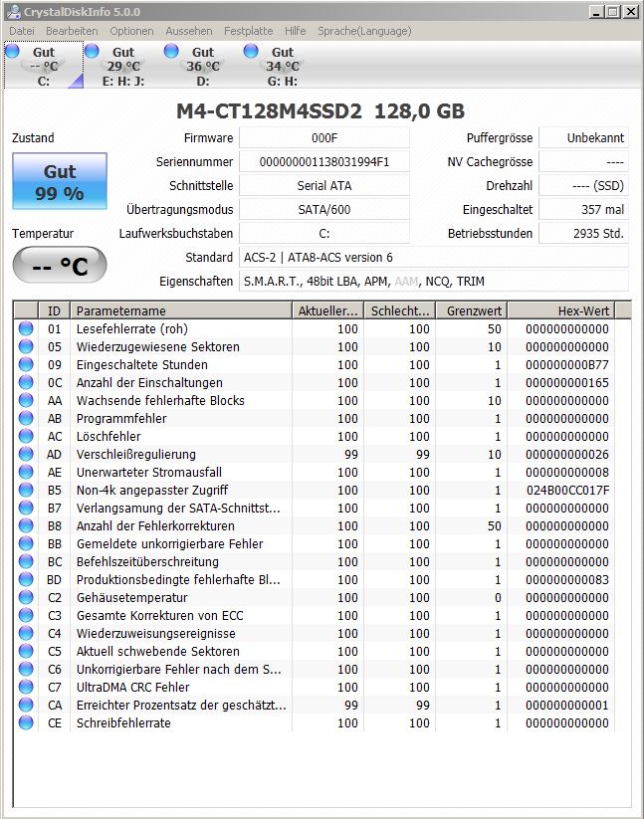Click the CrystalDiskInfo title bar app icon
Image resolution: width=644 pixels, height=819 pixels.
coord(14,12)
